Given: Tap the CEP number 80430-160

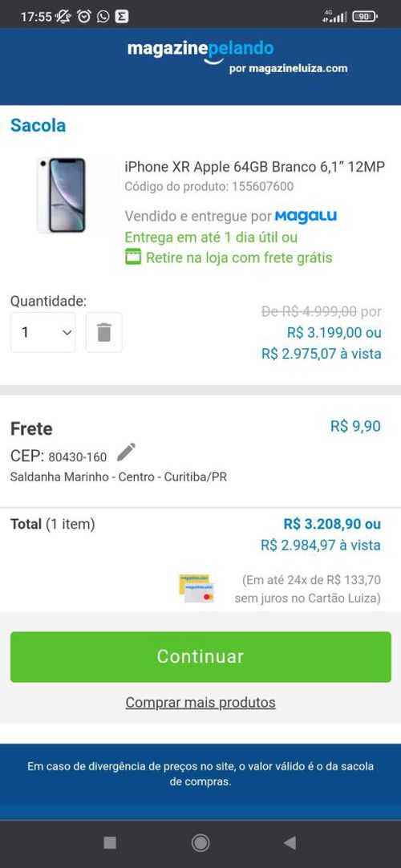Looking at the screenshot, I should tap(78, 457).
